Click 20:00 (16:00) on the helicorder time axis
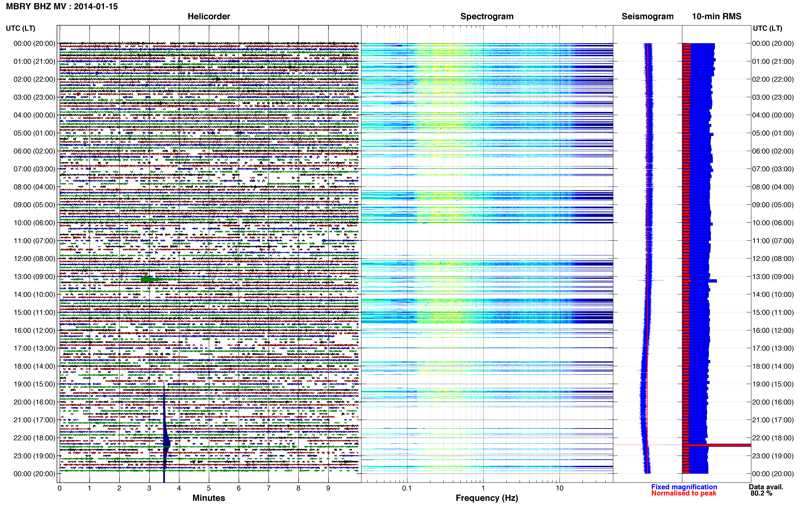The image size is (812, 508). pos(34,402)
